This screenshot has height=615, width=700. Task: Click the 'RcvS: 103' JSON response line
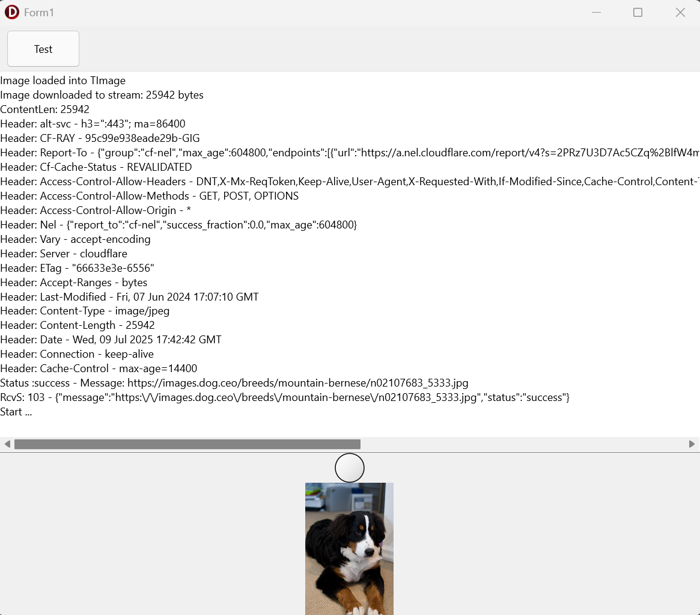tap(285, 397)
